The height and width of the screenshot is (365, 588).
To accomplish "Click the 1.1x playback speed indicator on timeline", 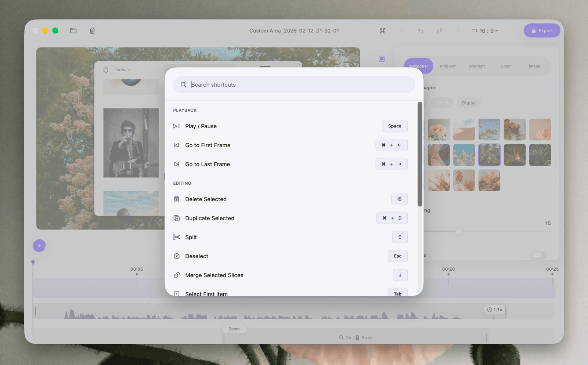I will tap(494, 310).
